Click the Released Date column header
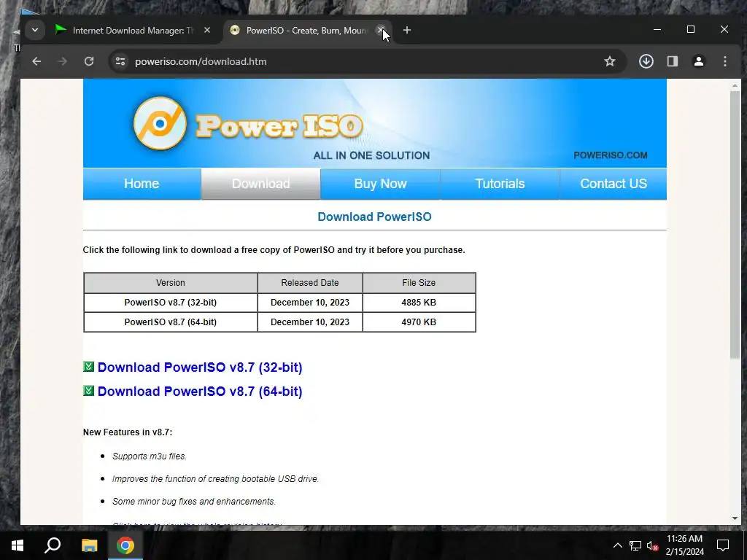747x560 pixels. click(x=309, y=283)
